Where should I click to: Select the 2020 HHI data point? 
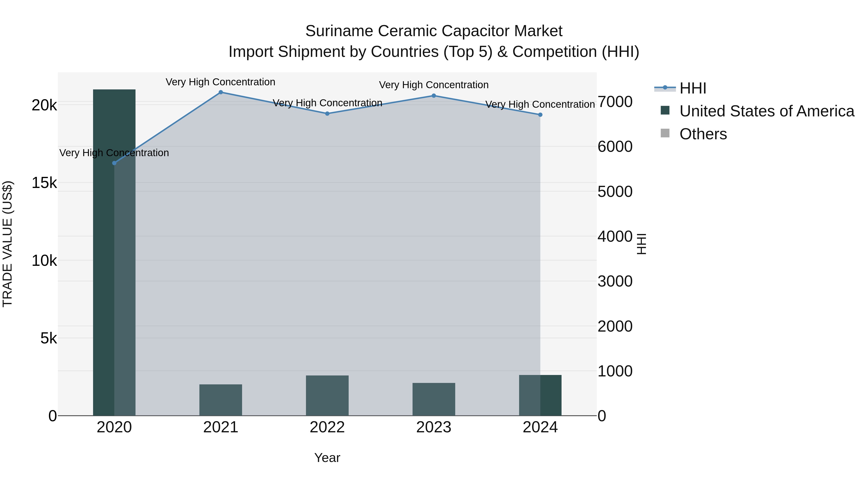point(114,163)
